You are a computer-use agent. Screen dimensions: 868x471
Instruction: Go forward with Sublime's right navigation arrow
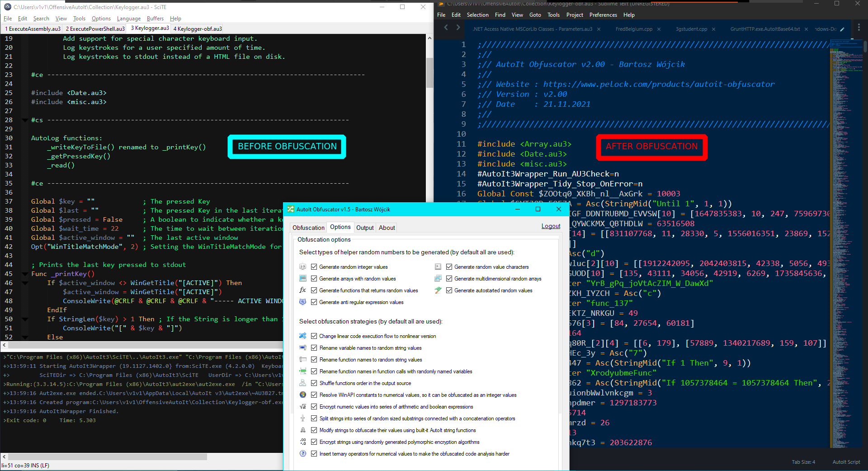coord(458,28)
